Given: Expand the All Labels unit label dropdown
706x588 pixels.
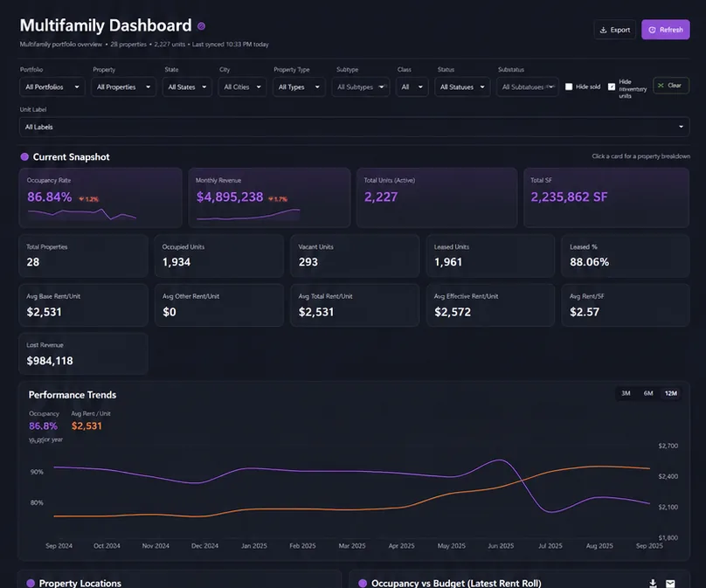Looking at the screenshot, I should point(355,127).
